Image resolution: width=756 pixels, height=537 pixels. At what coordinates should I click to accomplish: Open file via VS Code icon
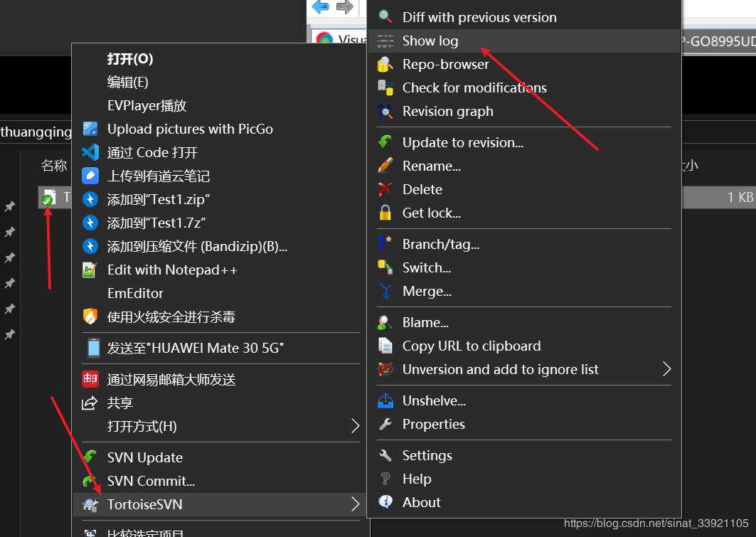pyautogui.click(x=90, y=152)
